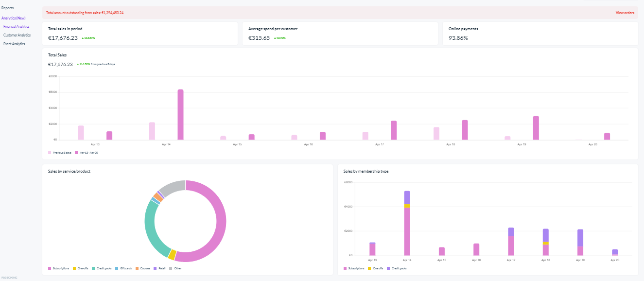This screenshot has height=281, width=644.
Task: Click the Online payments card
Action: (540, 34)
